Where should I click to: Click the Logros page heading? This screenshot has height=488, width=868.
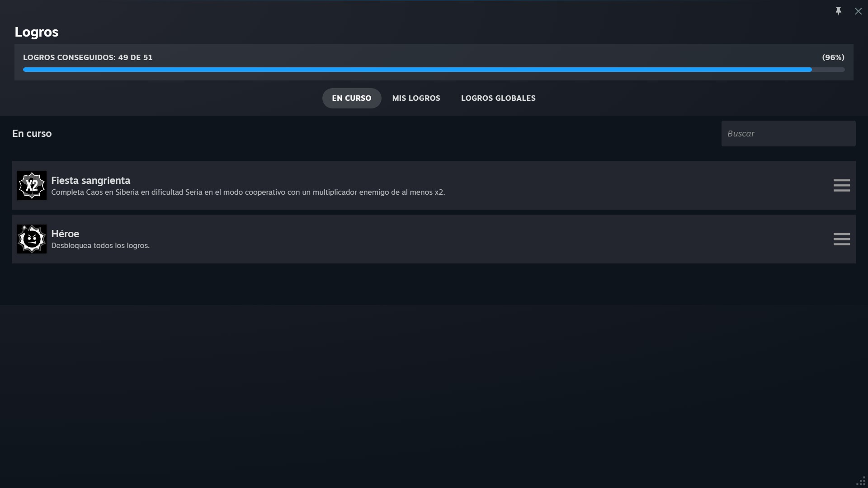(x=37, y=32)
